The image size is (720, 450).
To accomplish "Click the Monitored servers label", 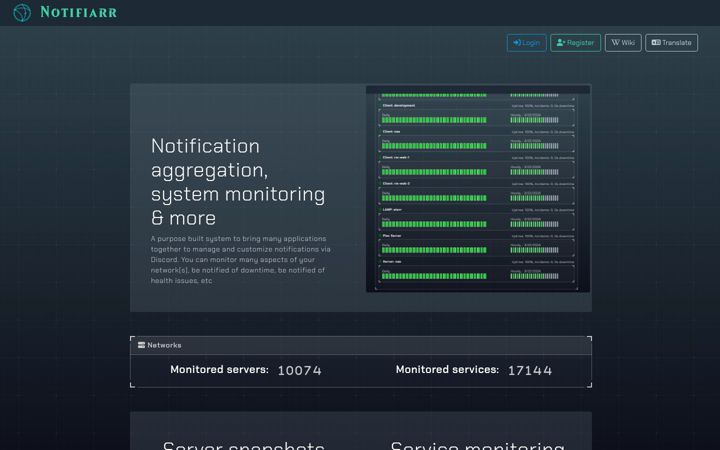I will pos(219,370).
